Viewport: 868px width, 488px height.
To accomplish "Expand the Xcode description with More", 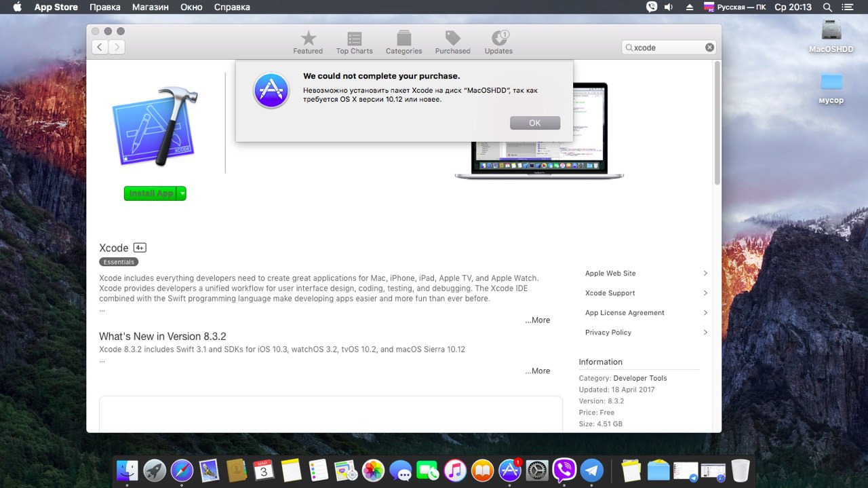I will coord(538,320).
